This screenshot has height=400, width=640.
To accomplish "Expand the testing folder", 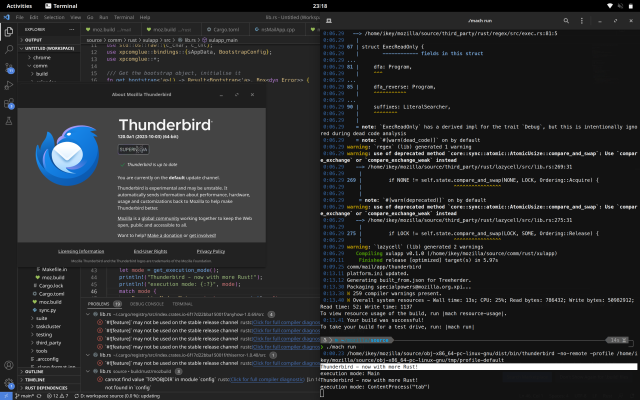I will click(44, 335).
